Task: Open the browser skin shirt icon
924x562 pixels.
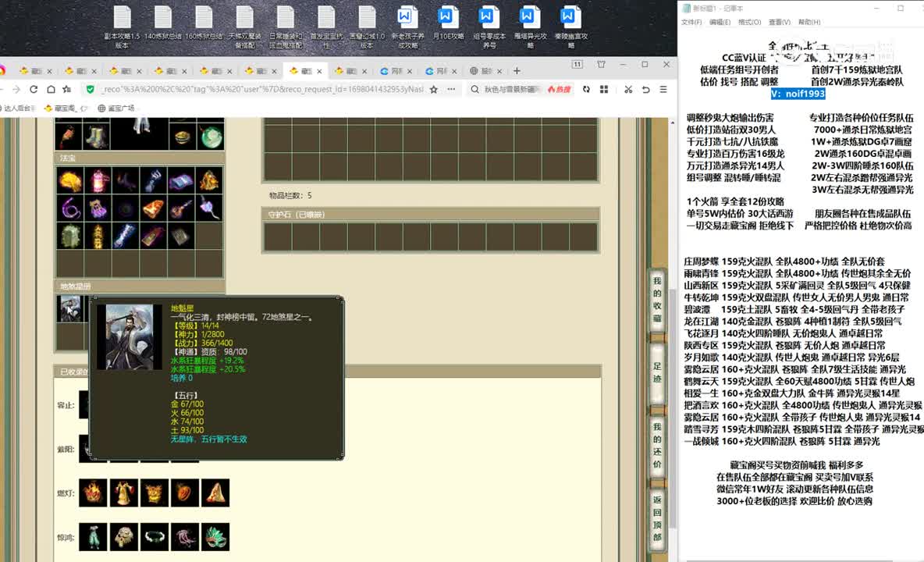Action: pyautogui.click(x=601, y=64)
